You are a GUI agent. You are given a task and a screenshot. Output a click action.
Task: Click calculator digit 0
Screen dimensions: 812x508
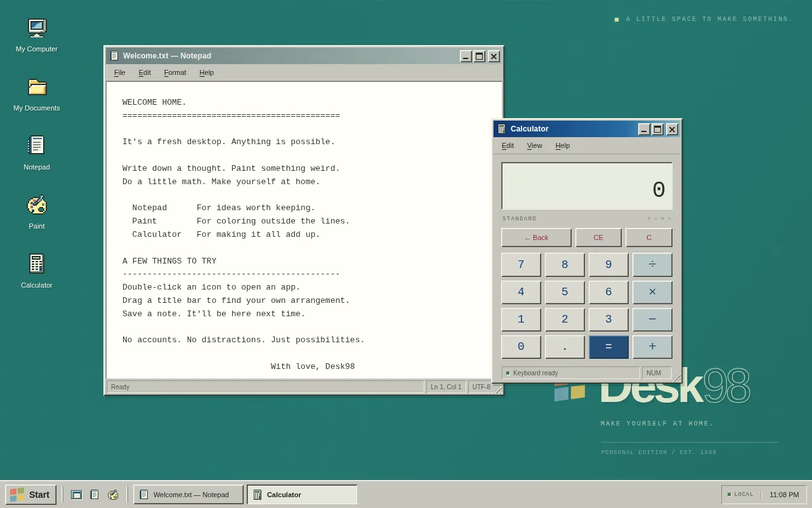(x=521, y=347)
